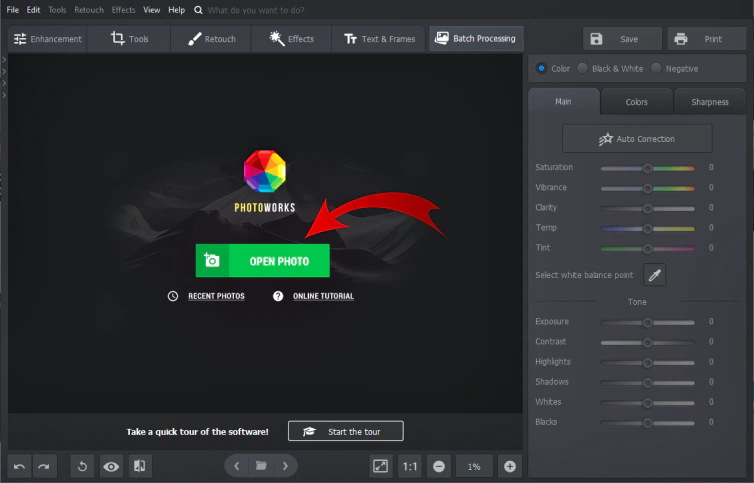754x483 pixels.
Task: Click the 1% zoom value field
Action: point(474,466)
